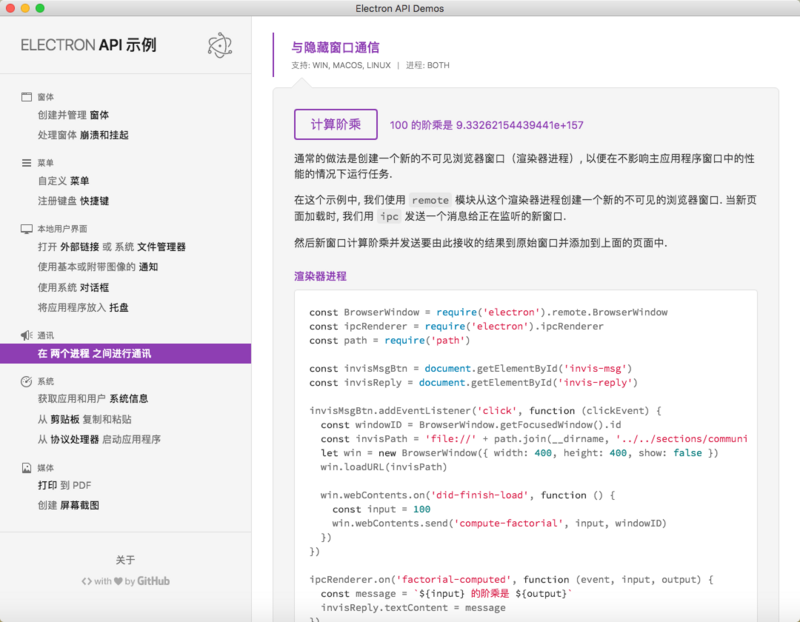The width and height of the screenshot is (800, 622).
Task: Open 获取应用和用户 系统信息 demo
Action: point(93,399)
